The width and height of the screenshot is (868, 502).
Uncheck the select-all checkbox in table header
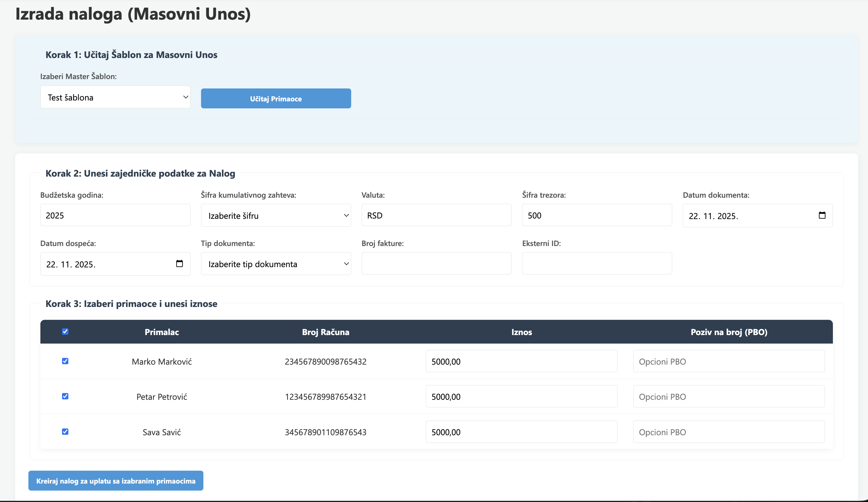[65, 331]
